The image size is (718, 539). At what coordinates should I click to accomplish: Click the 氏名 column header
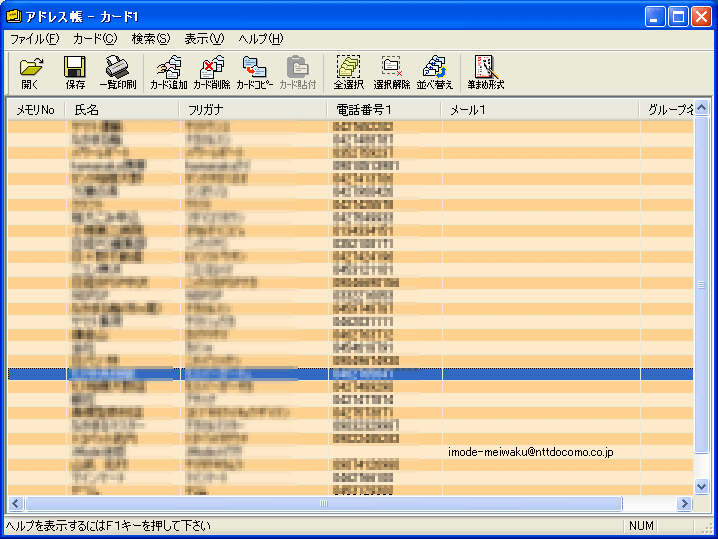click(x=122, y=109)
